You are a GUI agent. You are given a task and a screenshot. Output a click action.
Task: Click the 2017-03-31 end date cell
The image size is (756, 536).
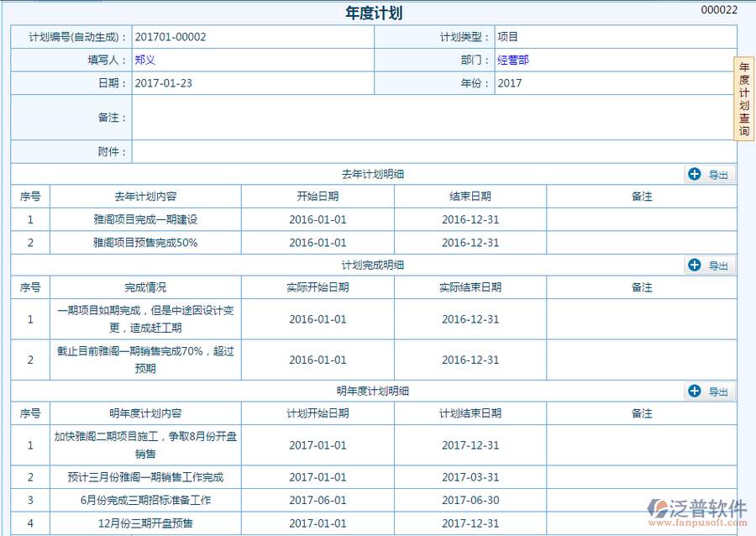pos(470,477)
